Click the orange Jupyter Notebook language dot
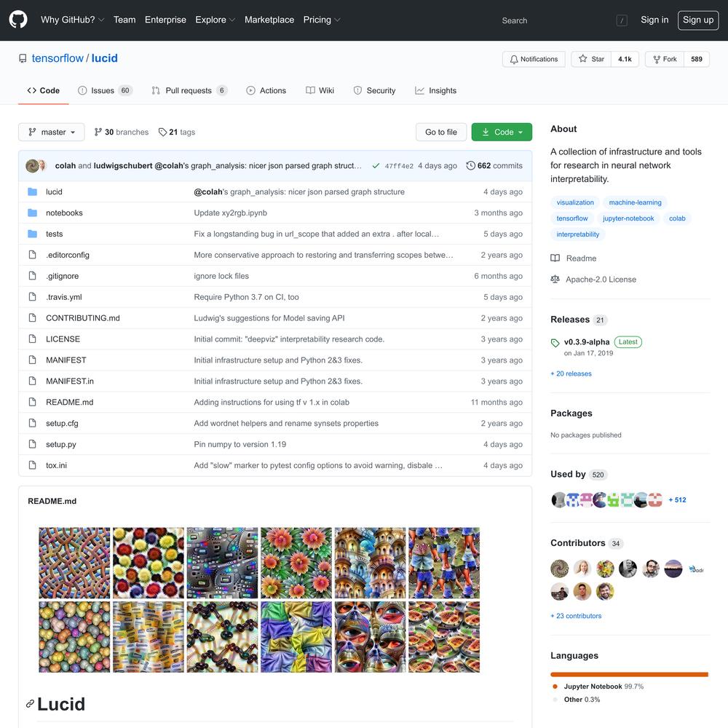The width and height of the screenshot is (728, 728). 555,687
